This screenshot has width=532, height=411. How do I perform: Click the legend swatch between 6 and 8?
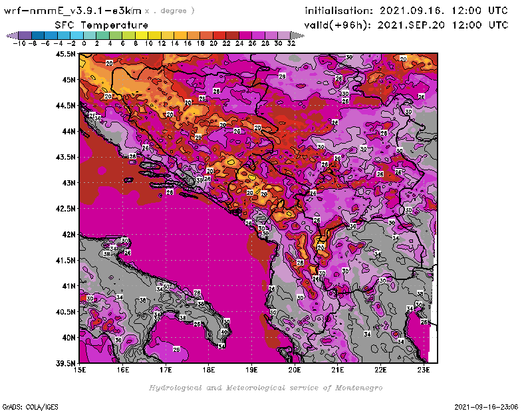coord(128,35)
